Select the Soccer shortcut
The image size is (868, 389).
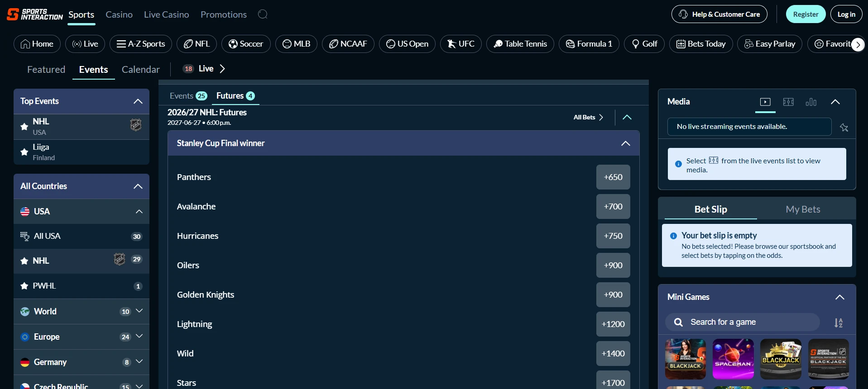(246, 44)
